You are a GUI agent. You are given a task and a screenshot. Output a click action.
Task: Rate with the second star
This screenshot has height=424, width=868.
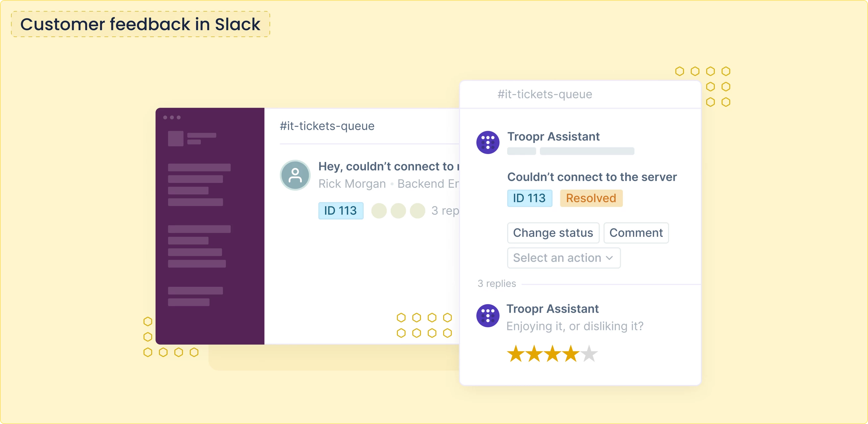[x=534, y=354]
